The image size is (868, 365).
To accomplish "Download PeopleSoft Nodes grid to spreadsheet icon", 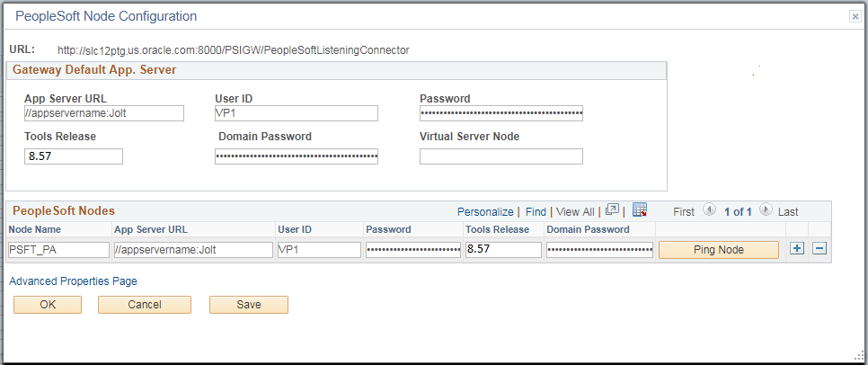I will [640, 209].
